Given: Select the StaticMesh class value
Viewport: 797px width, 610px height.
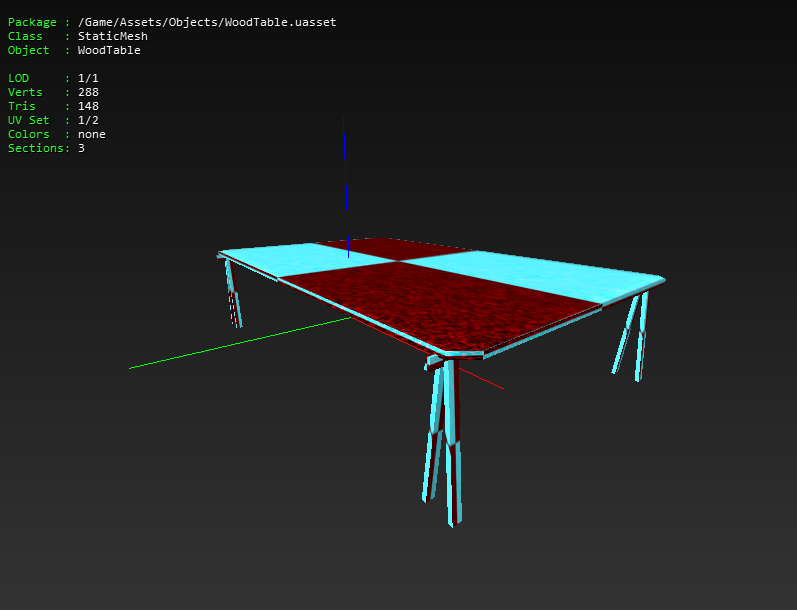Looking at the screenshot, I should tap(113, 36).
